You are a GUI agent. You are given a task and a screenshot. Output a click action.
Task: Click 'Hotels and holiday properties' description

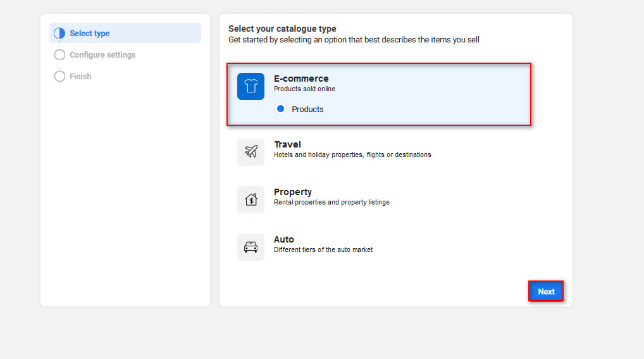[352, 154]
